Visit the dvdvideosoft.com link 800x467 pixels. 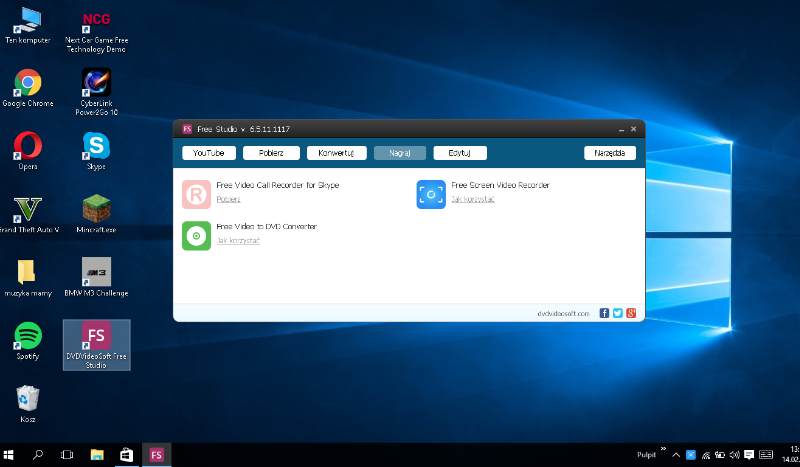[x=563, y=313]
